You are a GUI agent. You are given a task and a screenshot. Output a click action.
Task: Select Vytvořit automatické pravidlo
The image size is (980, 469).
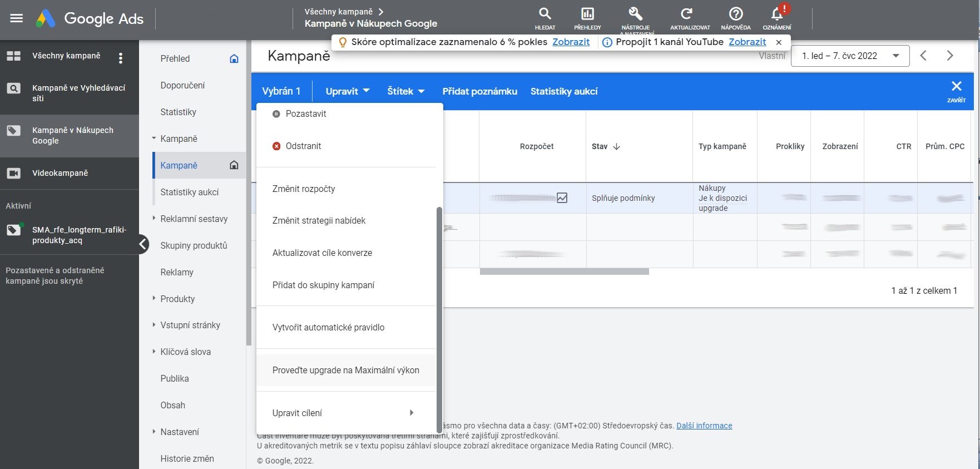point(346,327)
